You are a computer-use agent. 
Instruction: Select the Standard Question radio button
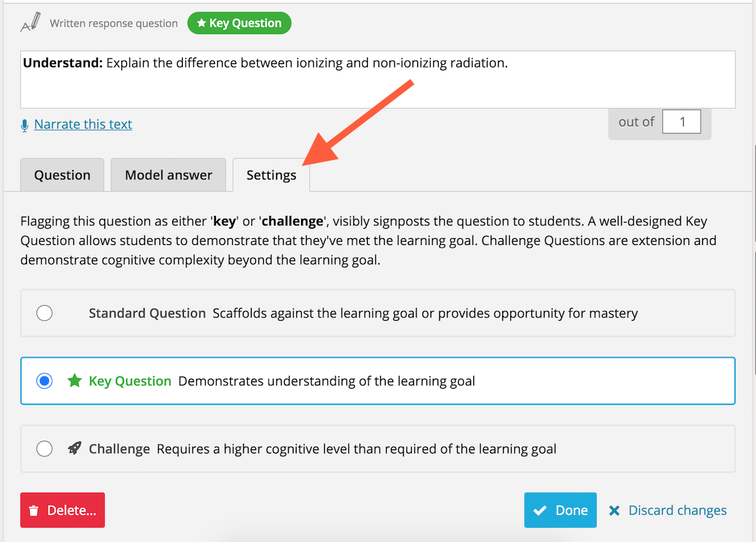pos(45,313)
